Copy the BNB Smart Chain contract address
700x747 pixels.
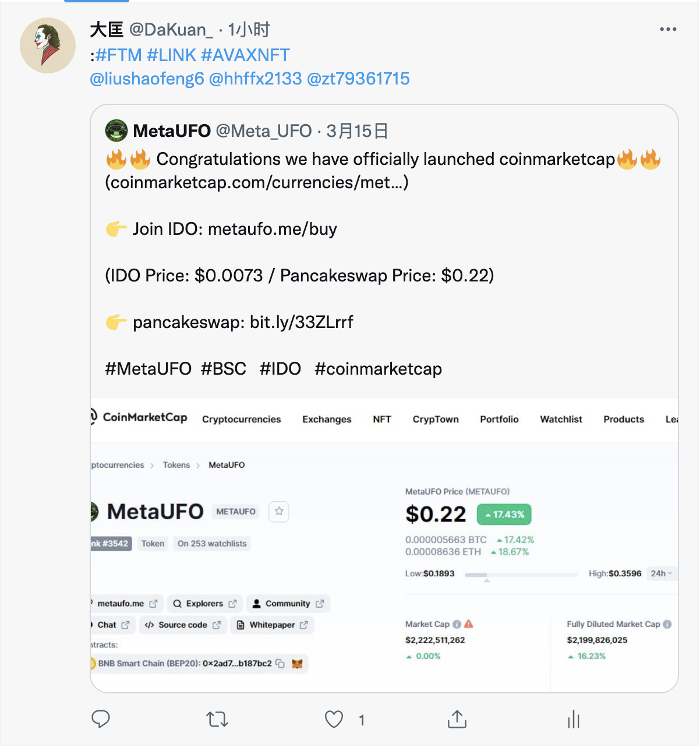[280, 664]
